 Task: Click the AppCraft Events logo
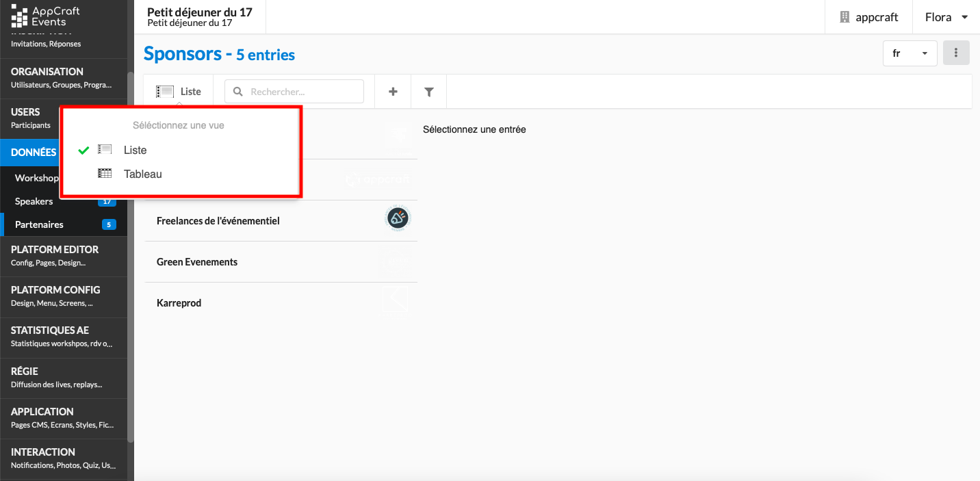click(x=46, y=16)
